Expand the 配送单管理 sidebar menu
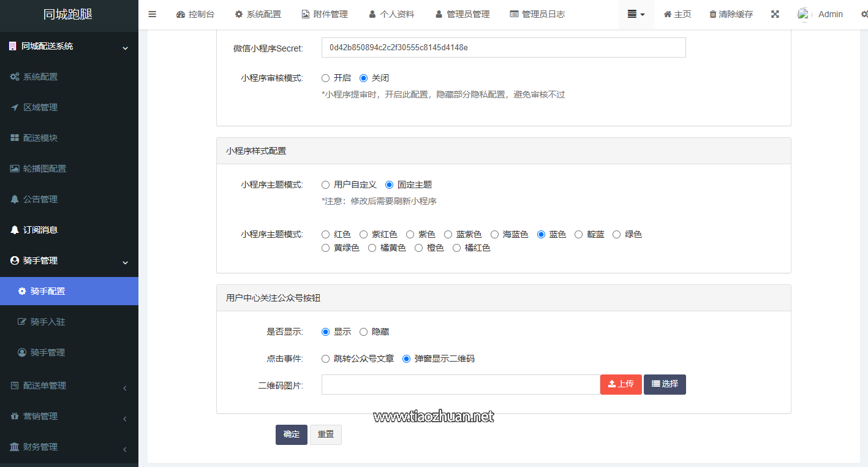 tap(69, 385)
